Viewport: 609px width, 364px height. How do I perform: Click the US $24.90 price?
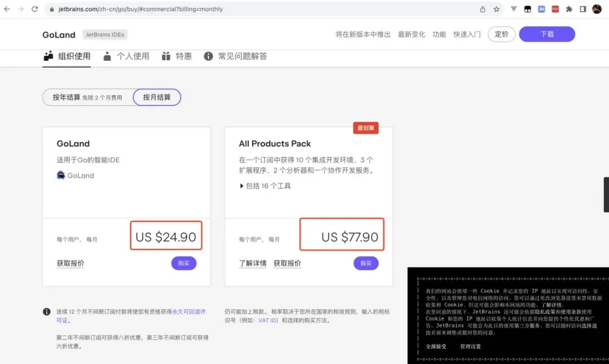166,237
